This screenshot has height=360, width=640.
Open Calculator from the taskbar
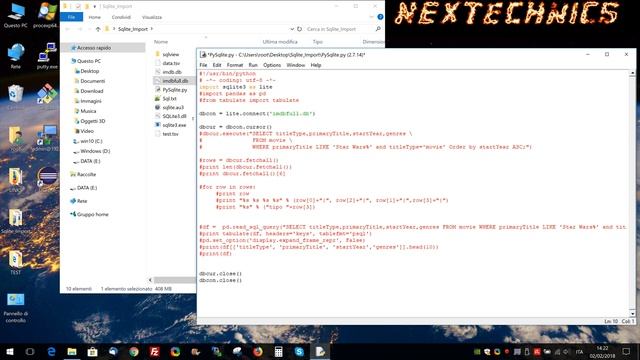tap(278, 351)
